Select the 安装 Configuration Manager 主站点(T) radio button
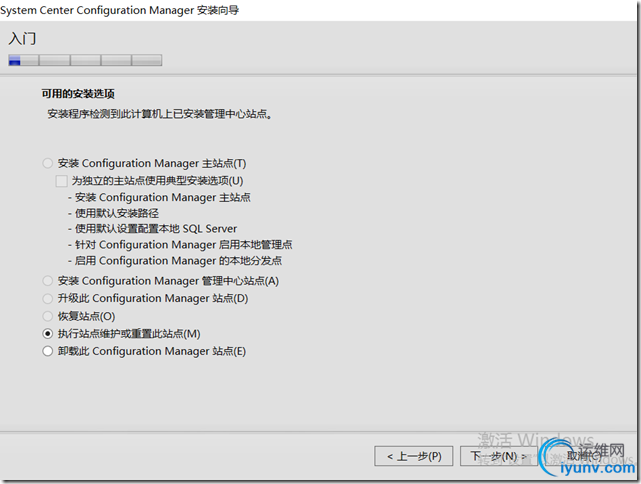This screenshot has height=484, width=641. (48, 164)
